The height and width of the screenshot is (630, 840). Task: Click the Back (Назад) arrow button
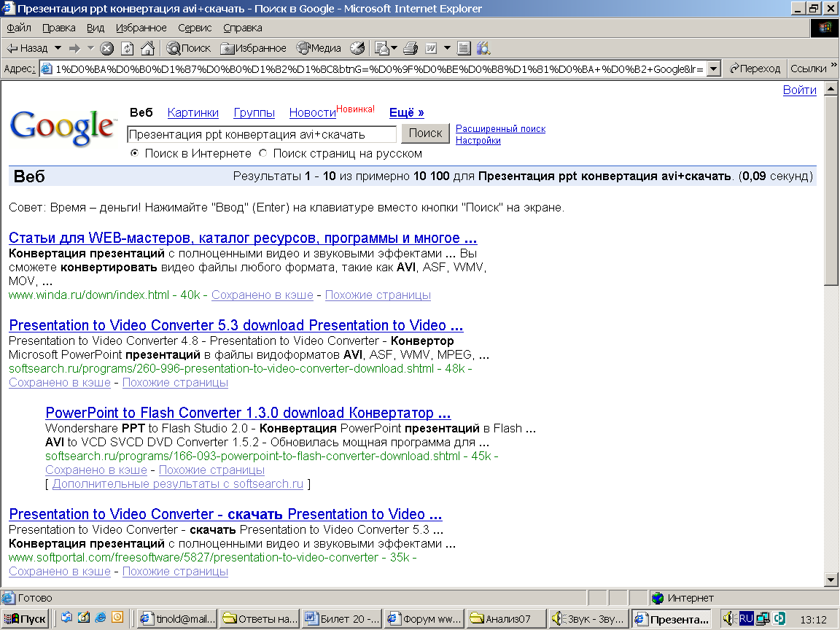click(27, 48)
